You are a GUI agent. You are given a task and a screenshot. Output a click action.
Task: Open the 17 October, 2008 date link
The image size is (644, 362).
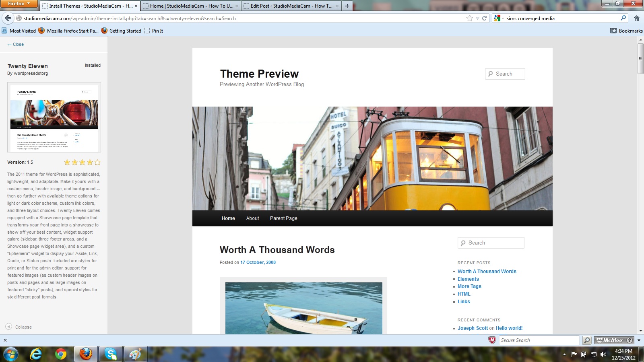click(258, 262)
